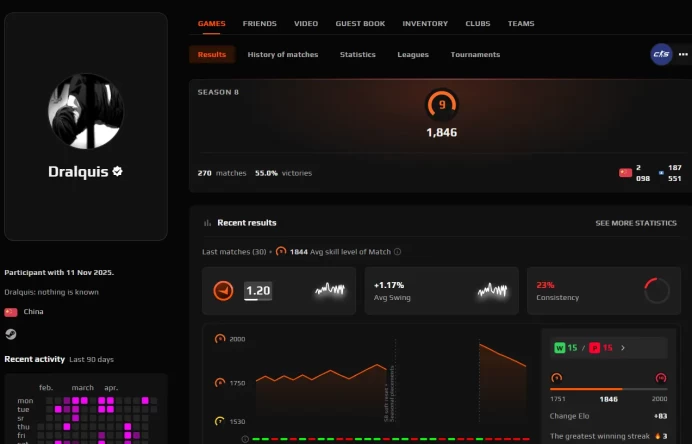Screen dimensions: 692x444
Task: Click the current level icon above 1751
Action: tap(557, 378)
